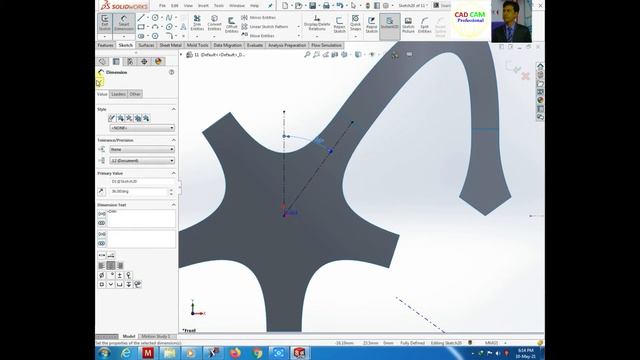The width and height of the screenshot is (640, 360).
Task: Open the Tools menu
Action: [x=219, y=6]
